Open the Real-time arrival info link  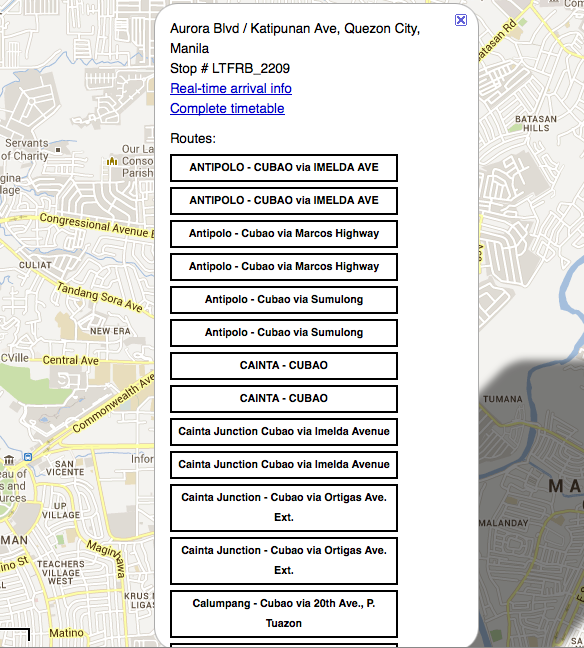pos(231,88)
